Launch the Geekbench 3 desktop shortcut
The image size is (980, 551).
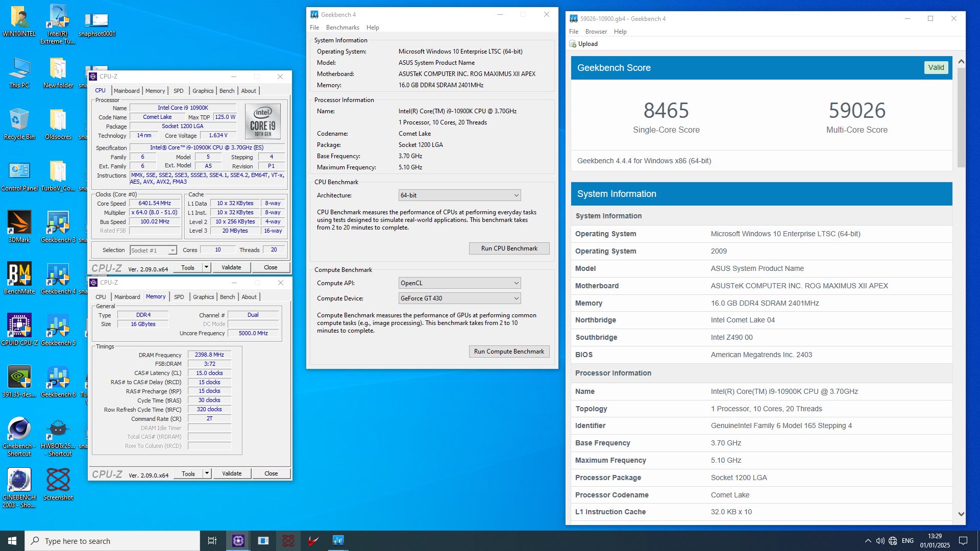click(x=58, y=227)
